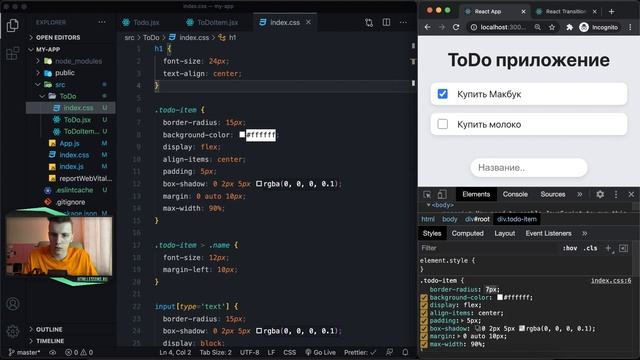Split the editor to the right
640x360 pixels.
(x=386, y=22)
